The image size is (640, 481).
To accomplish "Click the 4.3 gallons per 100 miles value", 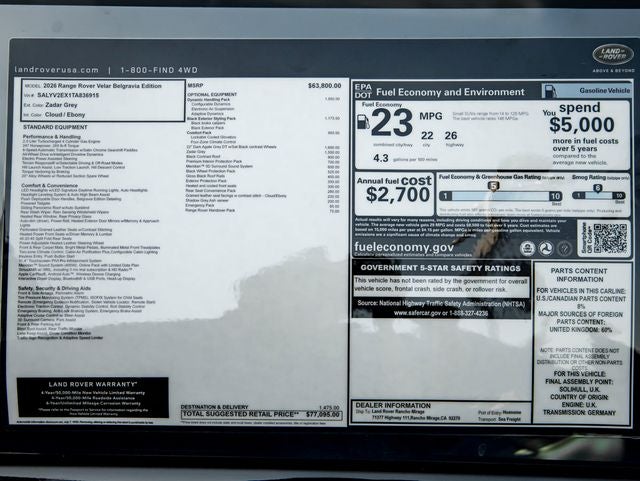I will 381,158.
